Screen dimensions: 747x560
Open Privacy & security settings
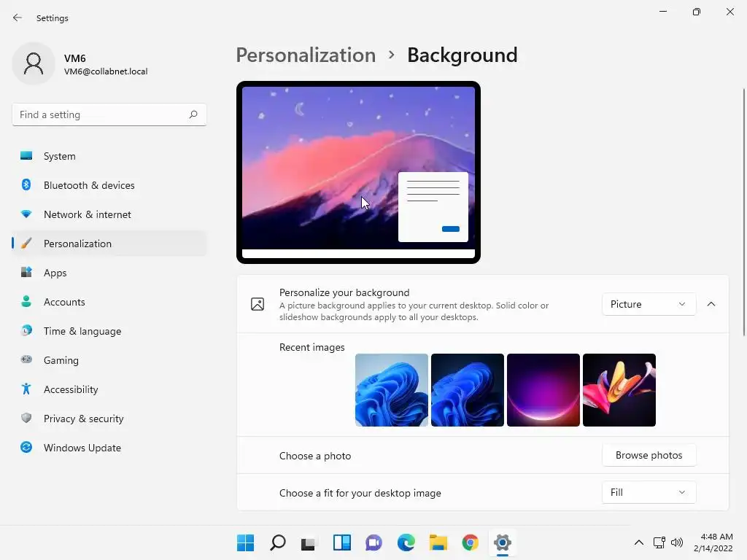click(x=109, y=419)
